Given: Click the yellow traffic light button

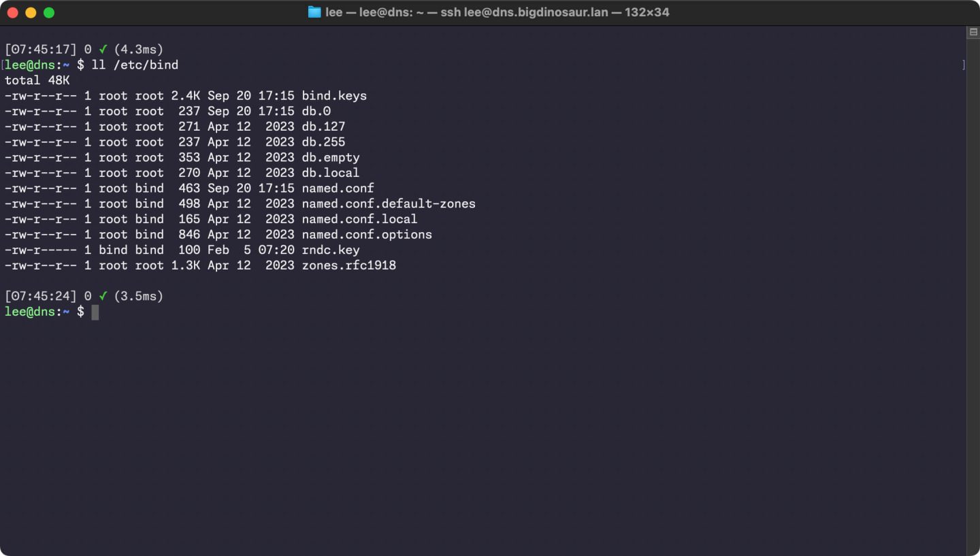Looking at the screenshot, I should click(30, 12).
